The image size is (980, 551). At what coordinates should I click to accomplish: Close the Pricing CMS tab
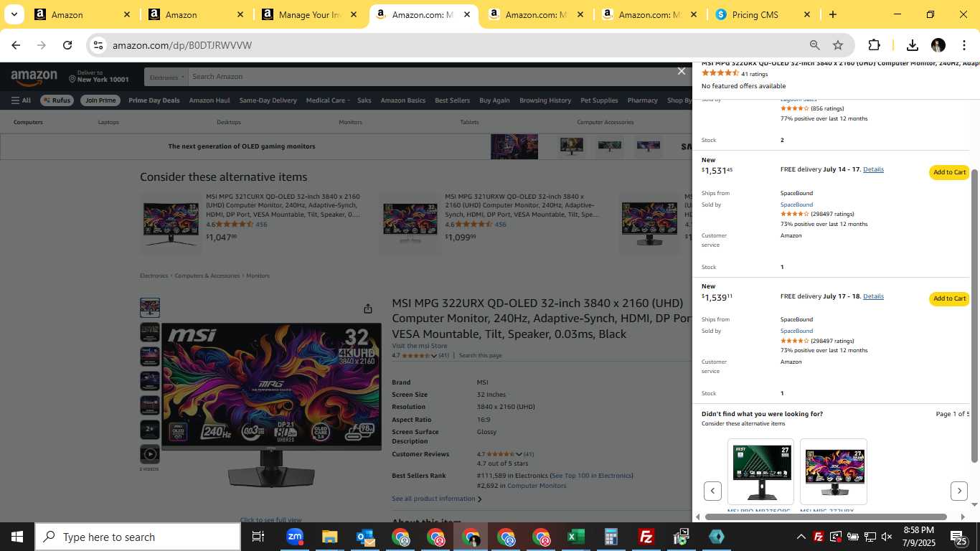[x=807, y=14]
